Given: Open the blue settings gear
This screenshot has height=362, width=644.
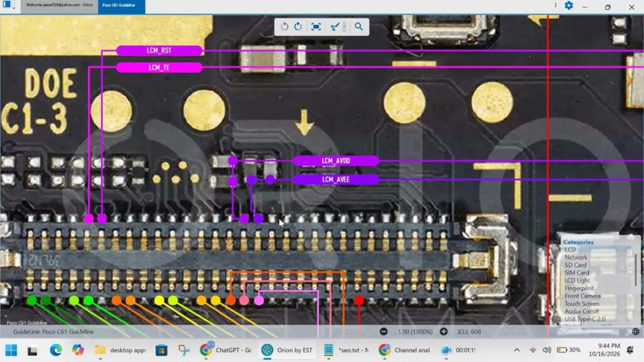Looking at the screenshot, I should (569, 6).
